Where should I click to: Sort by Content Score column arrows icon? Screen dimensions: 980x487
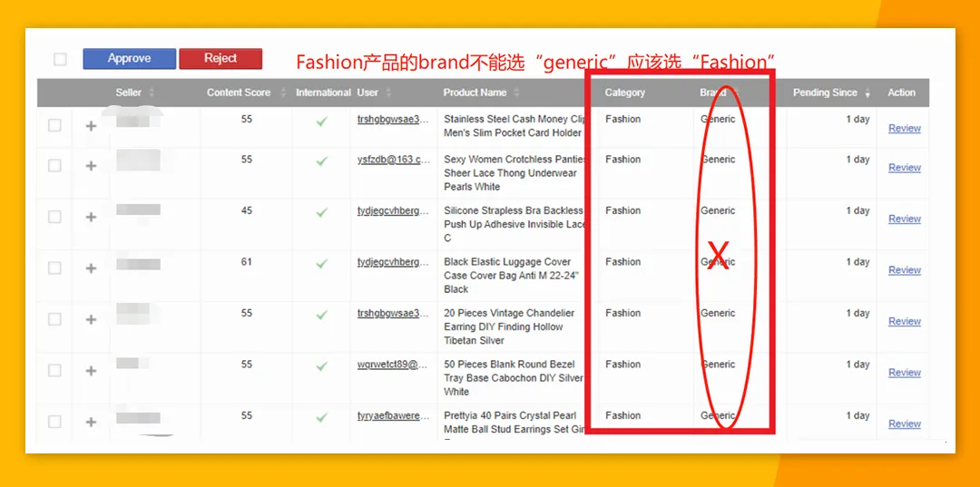coord(282,93)
